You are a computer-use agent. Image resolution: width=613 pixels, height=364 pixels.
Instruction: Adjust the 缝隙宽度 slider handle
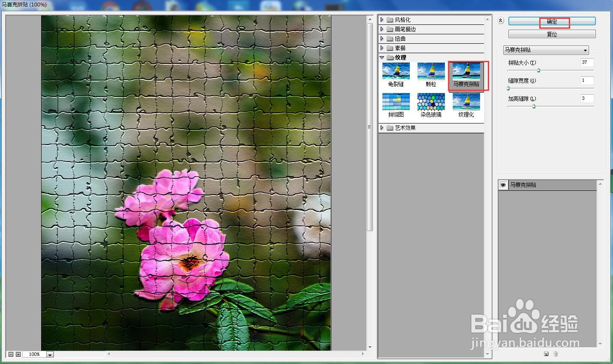(x=508, y=88)
